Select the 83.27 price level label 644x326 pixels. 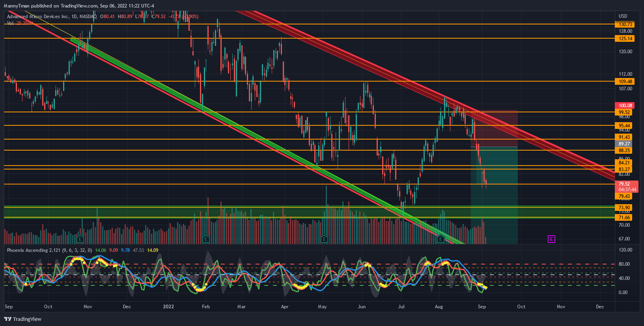click(x=624, y=170)
